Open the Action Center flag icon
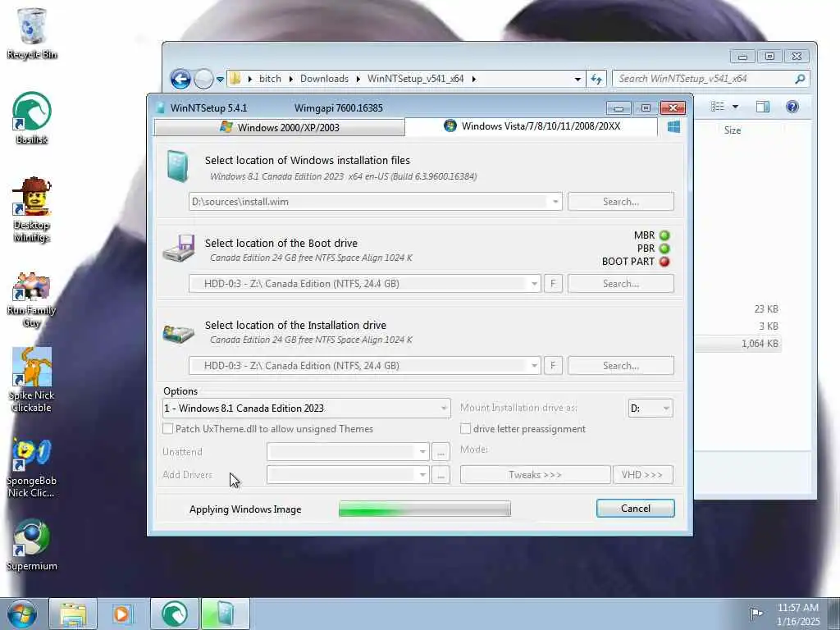This screenshot has height=630, width=840. (x=756, y=614)
